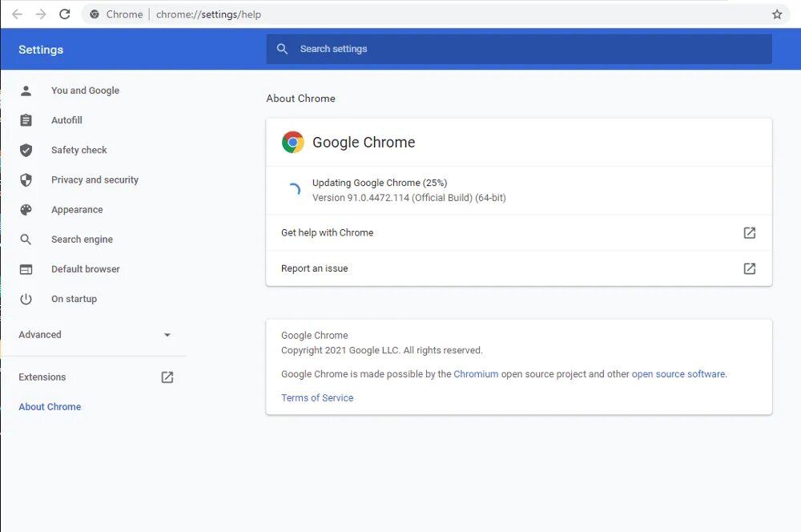Click the Default browser window icon
801x532 pixels.
pyautogui.click(x=26, y=269)
